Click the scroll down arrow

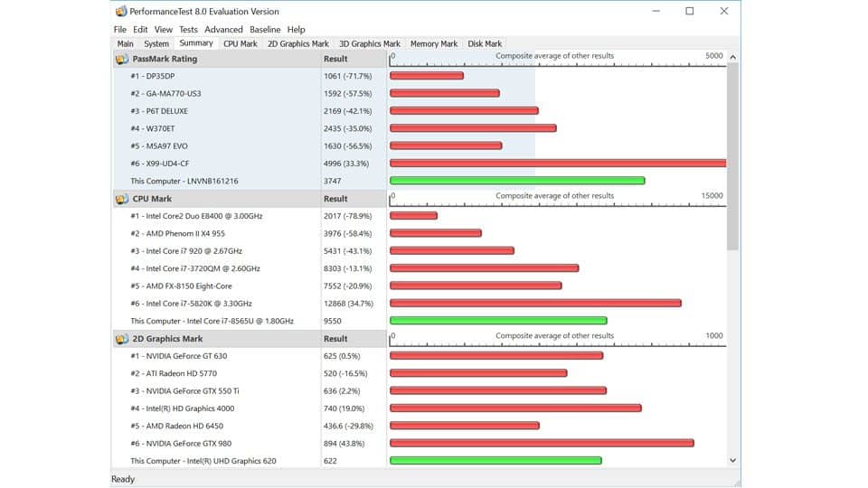point(733,460)
